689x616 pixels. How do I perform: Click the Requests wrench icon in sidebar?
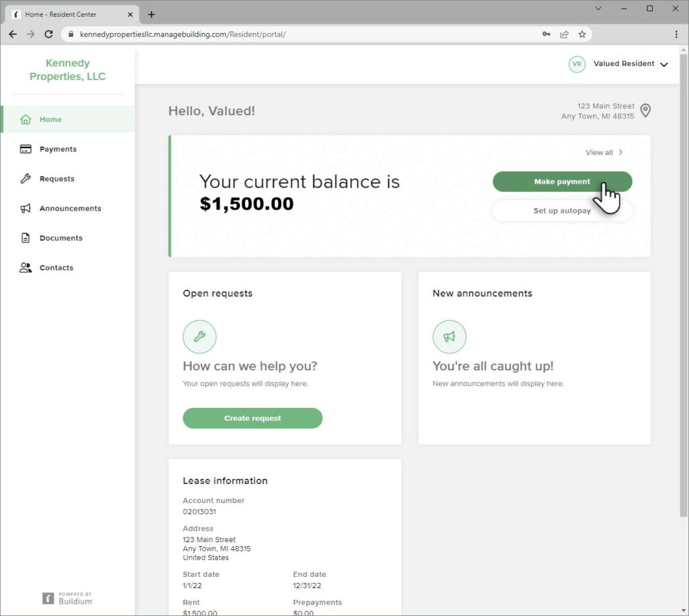point(26,179)
